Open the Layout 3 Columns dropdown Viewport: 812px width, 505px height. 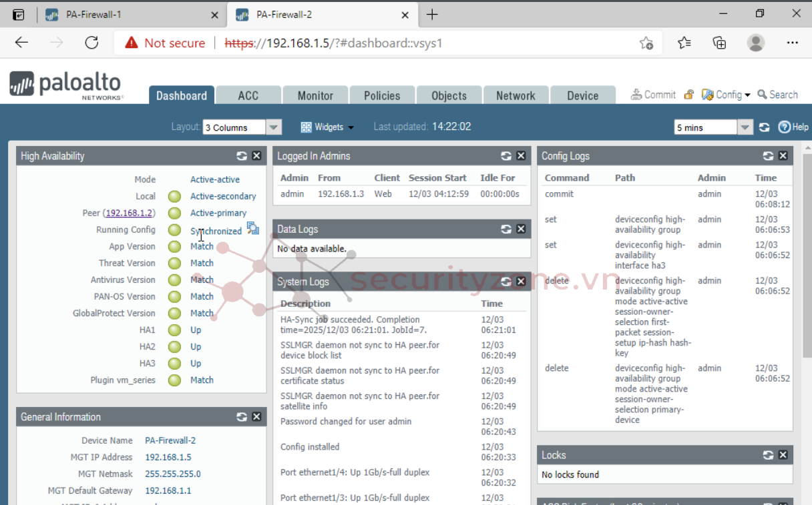tap(274, 127)
